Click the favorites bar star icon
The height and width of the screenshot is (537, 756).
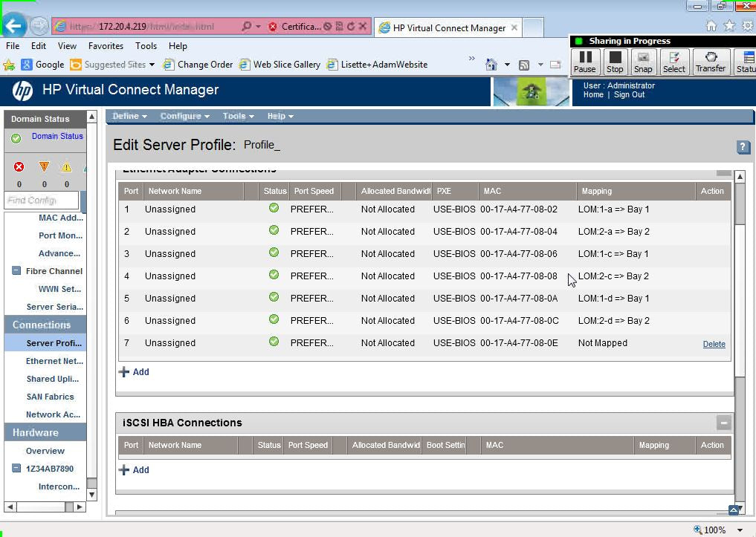click(x=9, y=65)
